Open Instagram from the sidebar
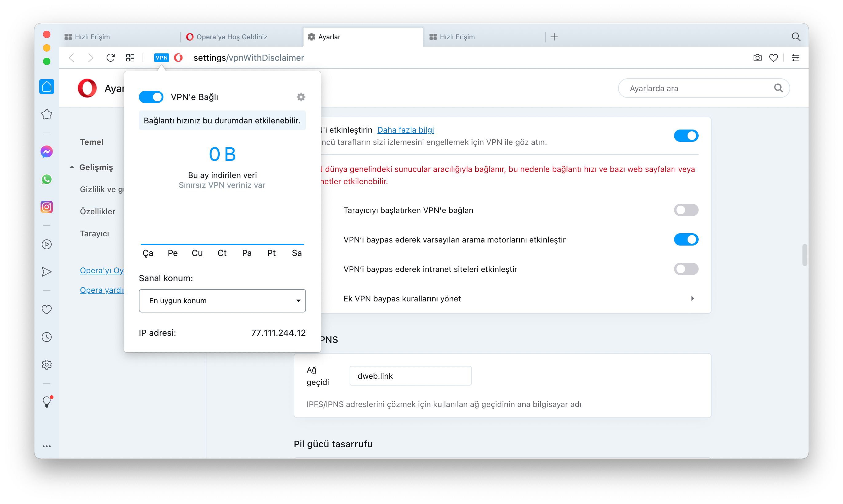Viewport: 843px width, 504px height. click(x=47, y=207)
